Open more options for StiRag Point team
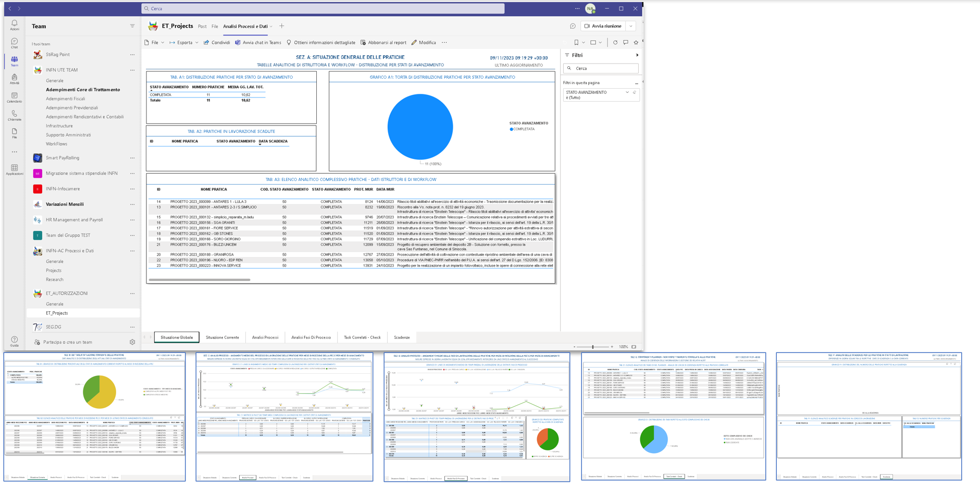 (132, 54)
